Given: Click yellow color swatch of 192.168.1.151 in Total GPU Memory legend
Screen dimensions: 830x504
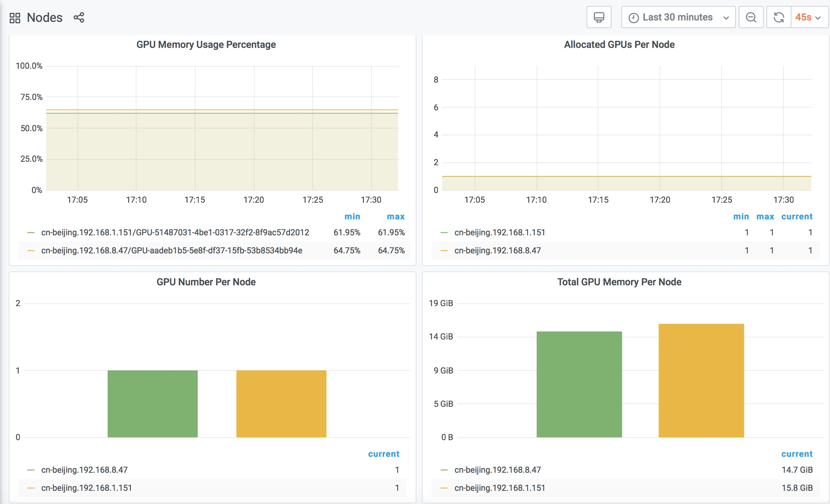Looking at the screenshot, I should (444, 488).
